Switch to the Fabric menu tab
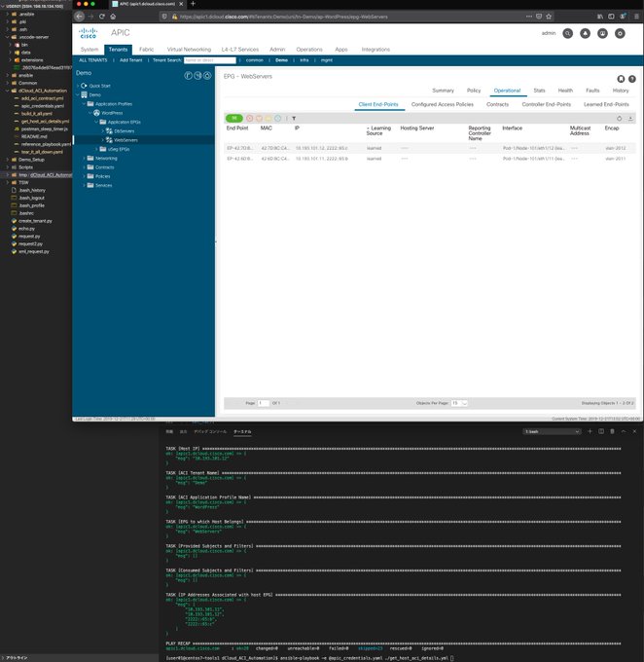644x662 pixels. tap(147, 50)
